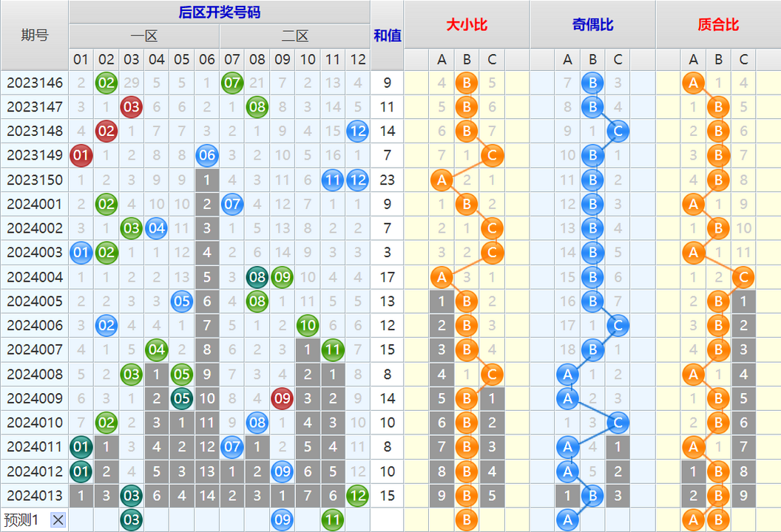Click red ball 01 in row 2023149
Viewport: 781px width, 532px height.
tap(81, 155)
